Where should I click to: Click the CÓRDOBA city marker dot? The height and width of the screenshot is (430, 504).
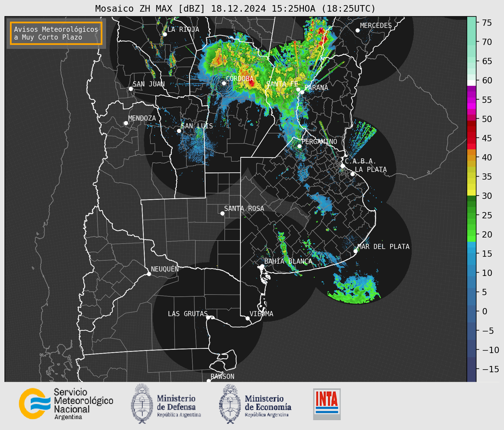[x=224, y=83]
